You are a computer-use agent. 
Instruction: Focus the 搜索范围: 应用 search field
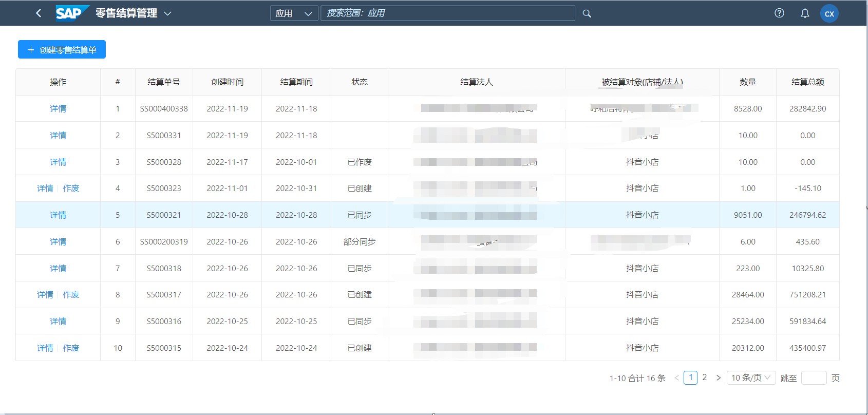pos(448,13)
